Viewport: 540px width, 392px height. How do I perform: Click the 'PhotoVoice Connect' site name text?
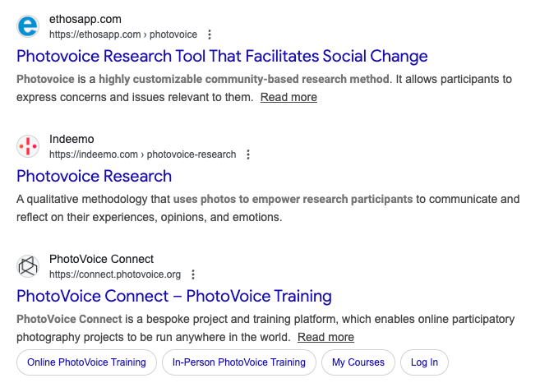tap(101, 259)
